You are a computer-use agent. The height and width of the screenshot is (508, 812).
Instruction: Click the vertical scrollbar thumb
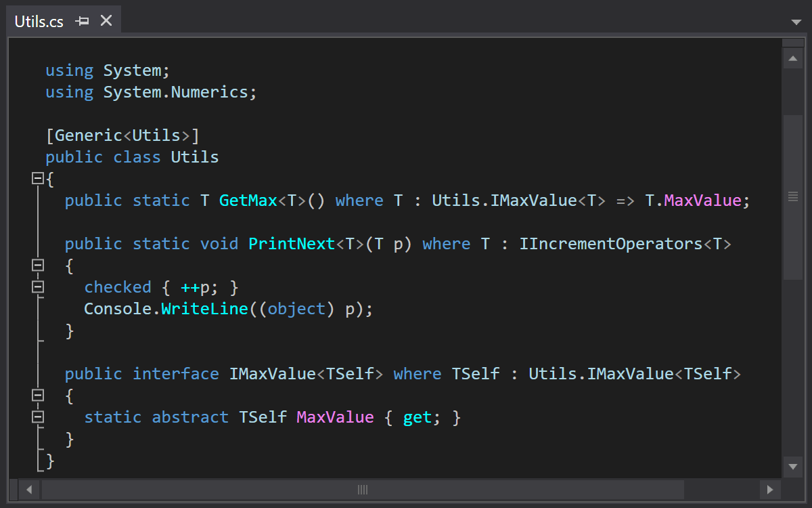(792, 196)
